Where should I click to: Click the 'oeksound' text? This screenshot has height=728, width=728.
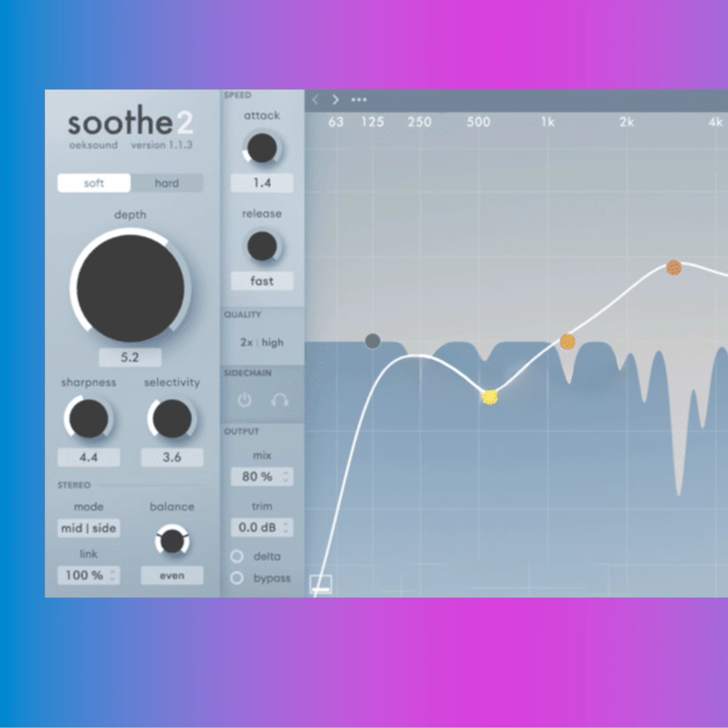[x=94, y=146]
